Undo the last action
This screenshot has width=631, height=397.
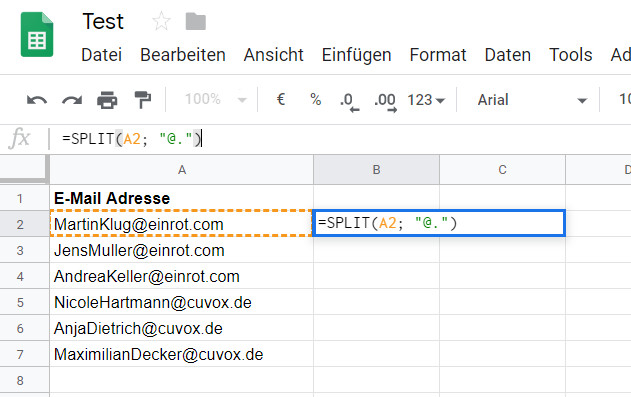tap(37, 100)
